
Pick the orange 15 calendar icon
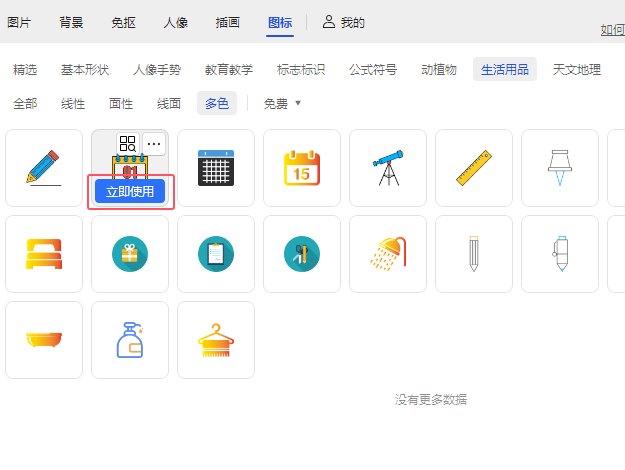tap(302, 168)
